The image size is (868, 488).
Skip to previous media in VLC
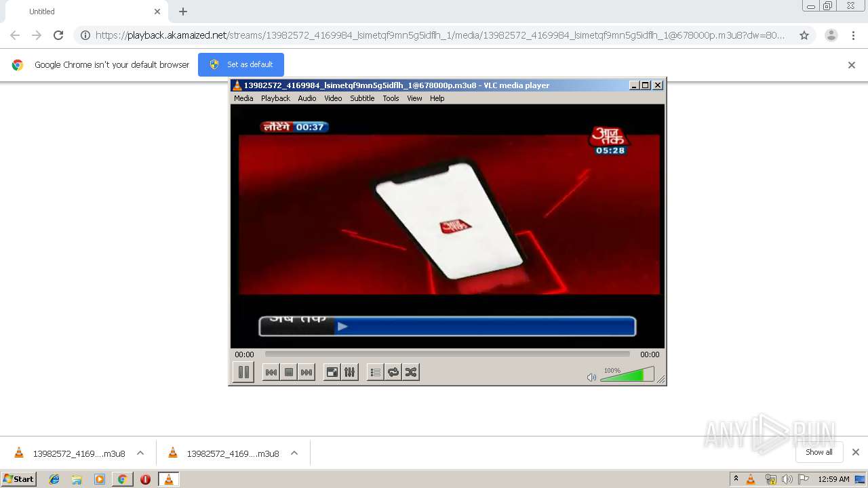click(x=271, y=372)
